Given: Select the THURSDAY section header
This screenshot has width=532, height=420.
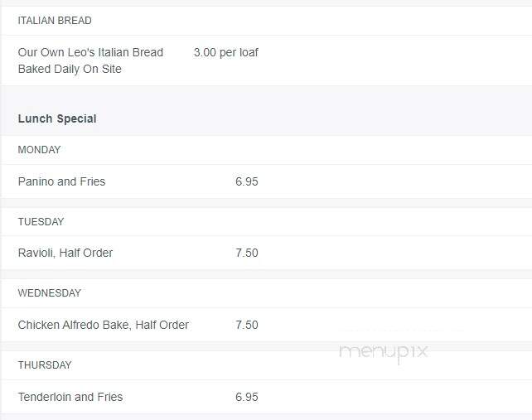Looking at the screenshot, I should tap(45, 365).
